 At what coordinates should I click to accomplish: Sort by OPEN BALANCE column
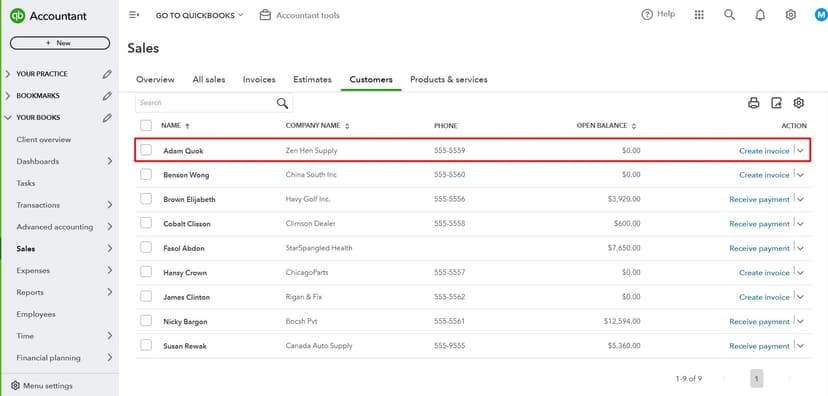pyautogui.click(x=606, y=126)
